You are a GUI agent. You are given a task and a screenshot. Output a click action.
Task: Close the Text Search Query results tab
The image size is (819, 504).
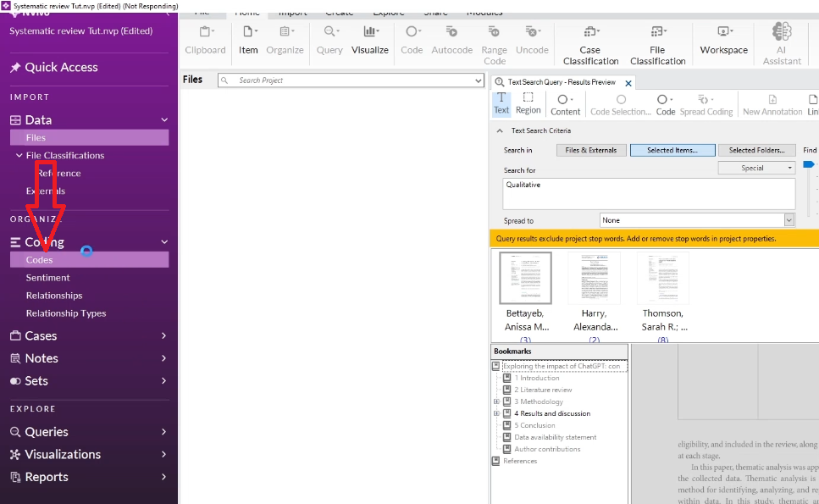[x=628, y=83]
